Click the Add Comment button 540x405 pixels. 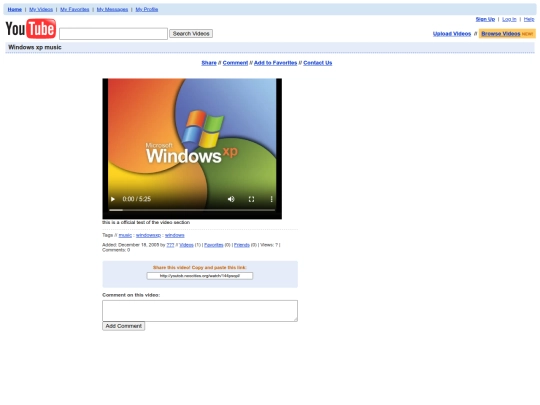[x=124, y=326]
